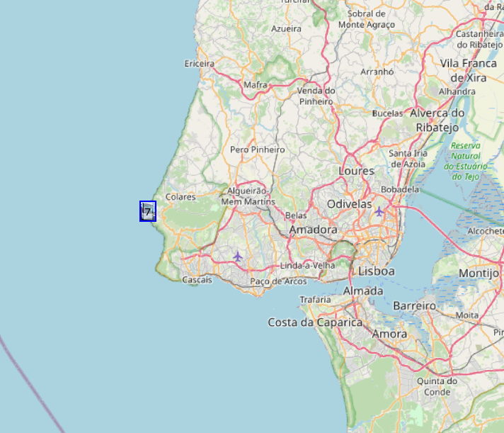This screenshot has width=504, height=433.
Task: Select the Quinta do Conde label
Action: [x=437, y=387]
